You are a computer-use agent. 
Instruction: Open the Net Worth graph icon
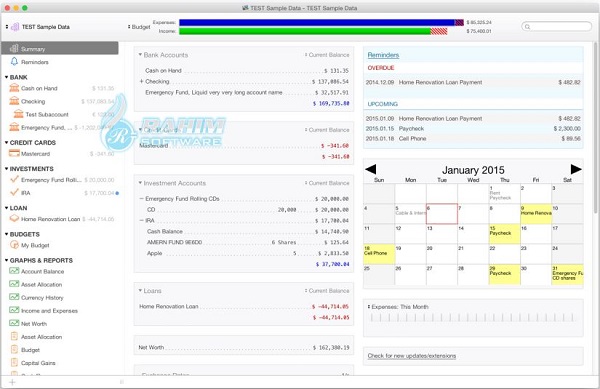[x=14, y=323]
